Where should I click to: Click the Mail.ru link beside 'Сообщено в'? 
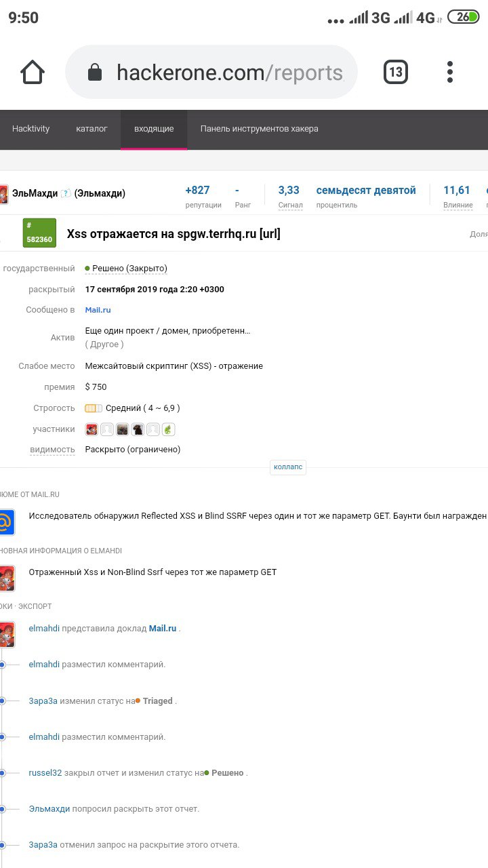click(x=98, y=310)
